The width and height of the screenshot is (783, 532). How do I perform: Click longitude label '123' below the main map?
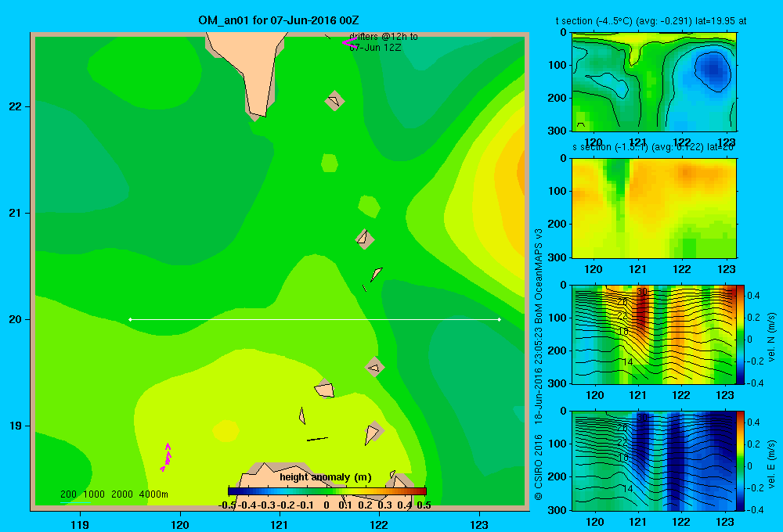pos(479,524)
